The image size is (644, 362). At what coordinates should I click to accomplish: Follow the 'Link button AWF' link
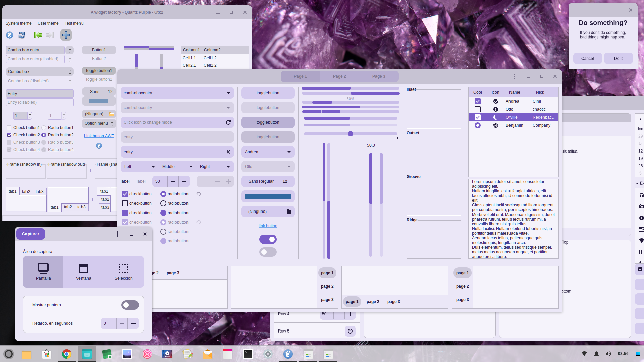(x=99, y=136)
